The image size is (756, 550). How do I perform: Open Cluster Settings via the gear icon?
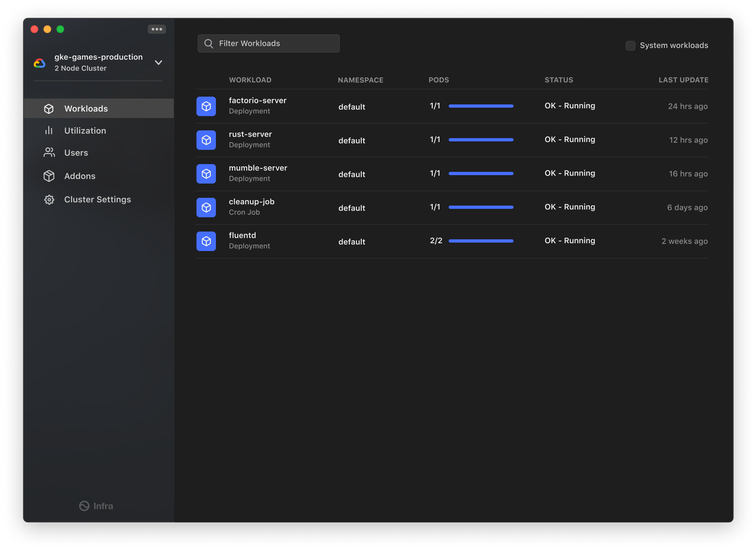49,199
